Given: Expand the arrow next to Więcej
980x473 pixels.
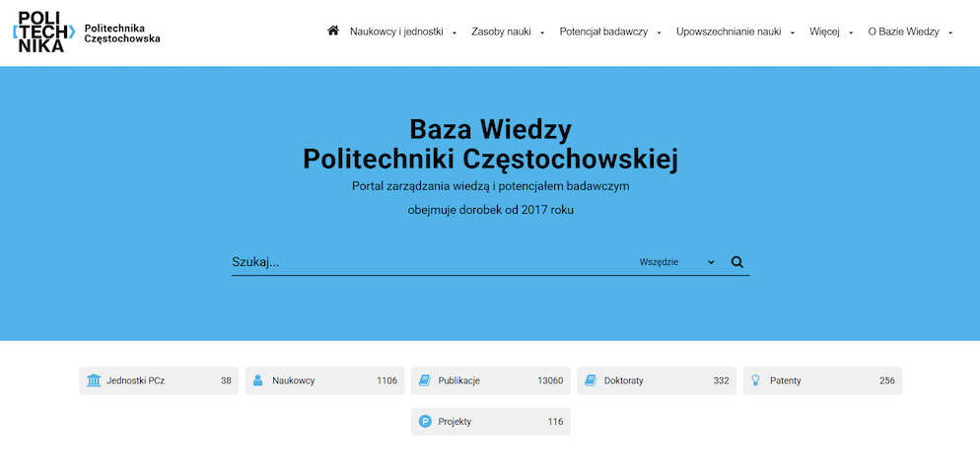Looking at the screenshot, I should coord(850,33).
